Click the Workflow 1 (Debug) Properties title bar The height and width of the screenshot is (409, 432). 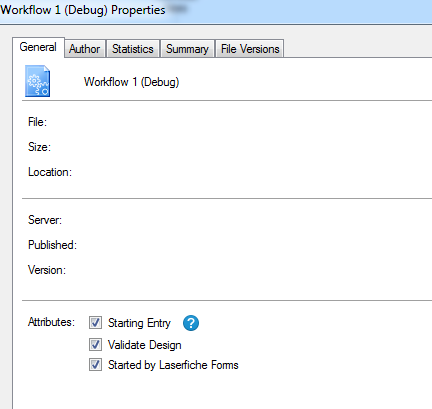[x=216, y=11]
